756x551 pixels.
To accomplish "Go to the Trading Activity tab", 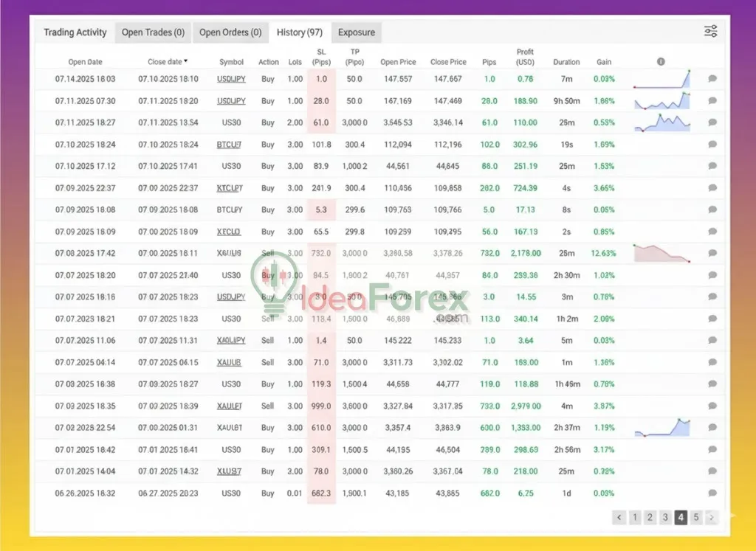I will click(75, 32).
